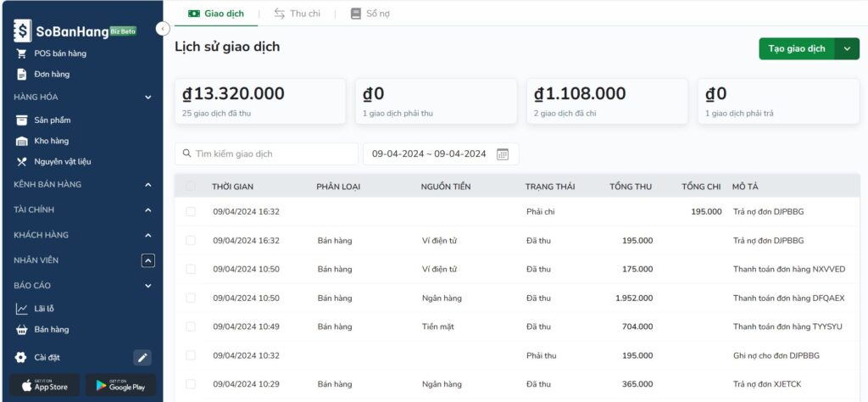
Task: Click the SoBanHang logo icon
Action: [x=23, y=31]
